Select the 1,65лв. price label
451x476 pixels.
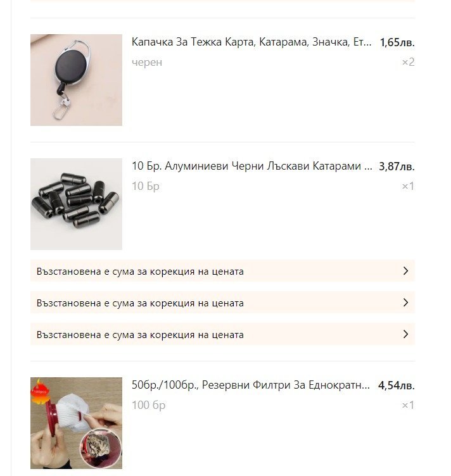(x=397, y=42)
